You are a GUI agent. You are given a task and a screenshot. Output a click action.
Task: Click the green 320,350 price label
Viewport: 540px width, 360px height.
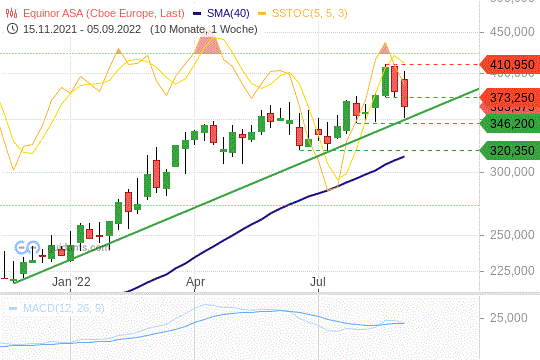coord(510,151)
